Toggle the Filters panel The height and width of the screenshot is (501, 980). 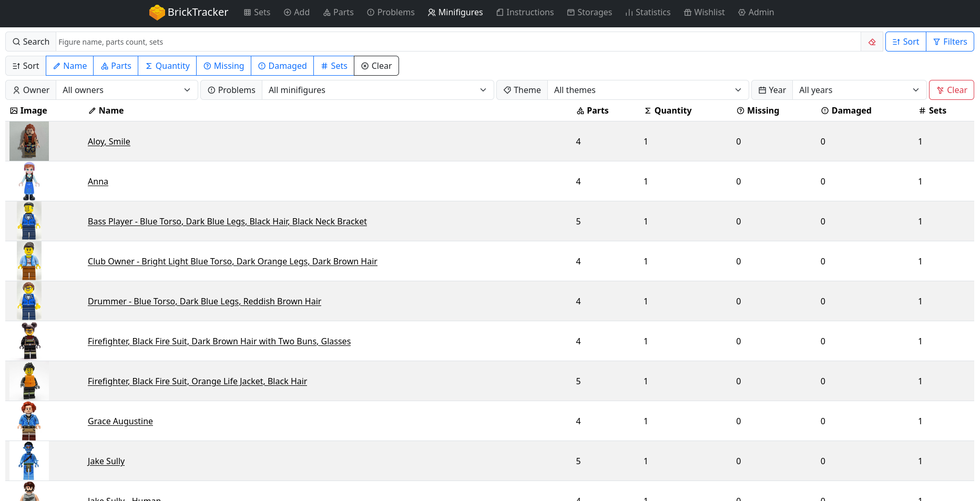pyautogui.click(x=950, y=42)
